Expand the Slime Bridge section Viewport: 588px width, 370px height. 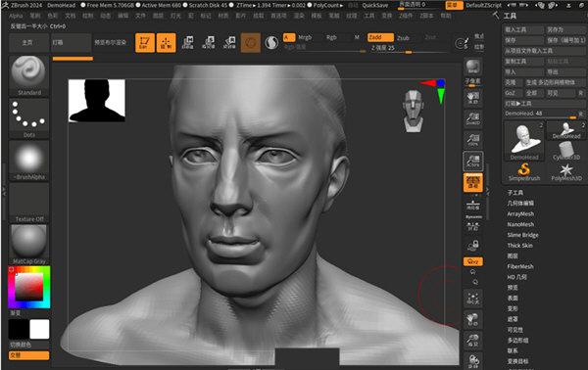click(522, 235)
